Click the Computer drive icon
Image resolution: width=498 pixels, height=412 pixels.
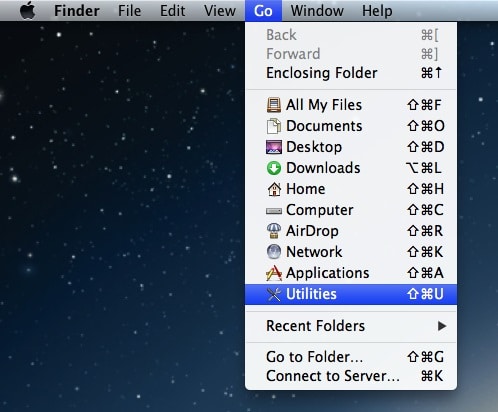click(274, 210)
